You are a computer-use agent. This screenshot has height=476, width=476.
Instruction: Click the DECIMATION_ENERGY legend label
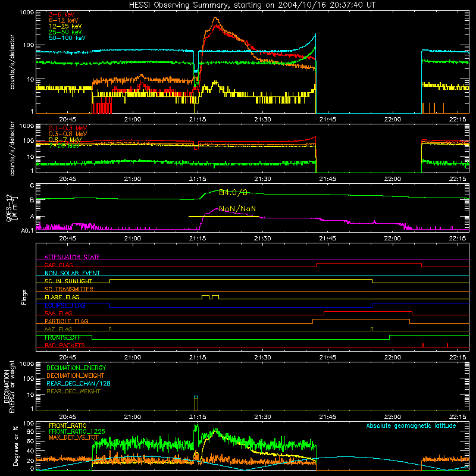tap(76, 368)
